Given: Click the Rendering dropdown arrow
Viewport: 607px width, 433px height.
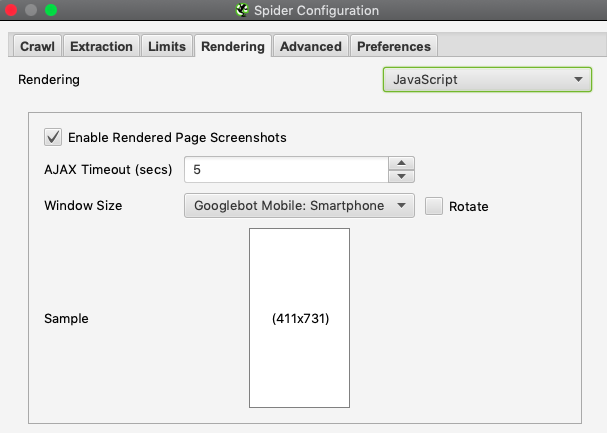Looking at the screenshot, I should pyautogui.click(x=578, y=79).
